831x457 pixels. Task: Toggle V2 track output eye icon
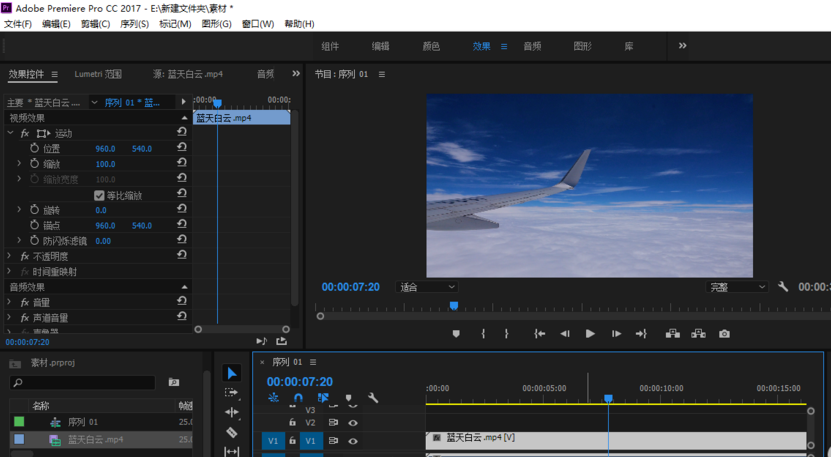tap(352, 423)
